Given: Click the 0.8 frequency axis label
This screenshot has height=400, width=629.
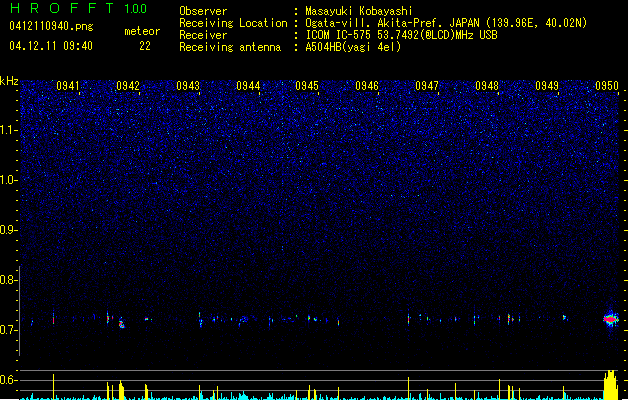Looking at the screenshot, I should tap(8, 280).
